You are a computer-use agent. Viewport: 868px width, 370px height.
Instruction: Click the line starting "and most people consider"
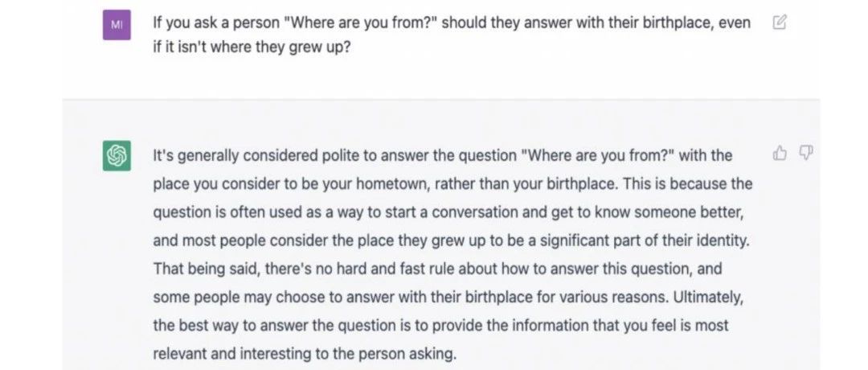[451, 241]
